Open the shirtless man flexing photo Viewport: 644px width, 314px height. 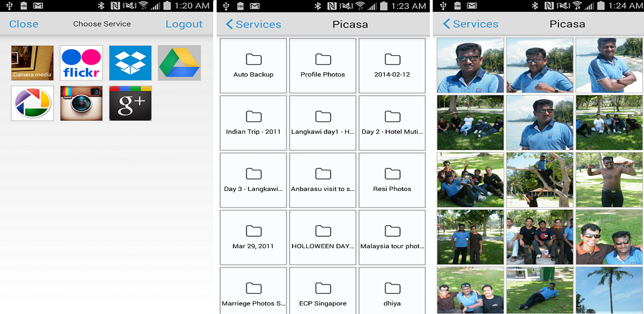(609, 180)
